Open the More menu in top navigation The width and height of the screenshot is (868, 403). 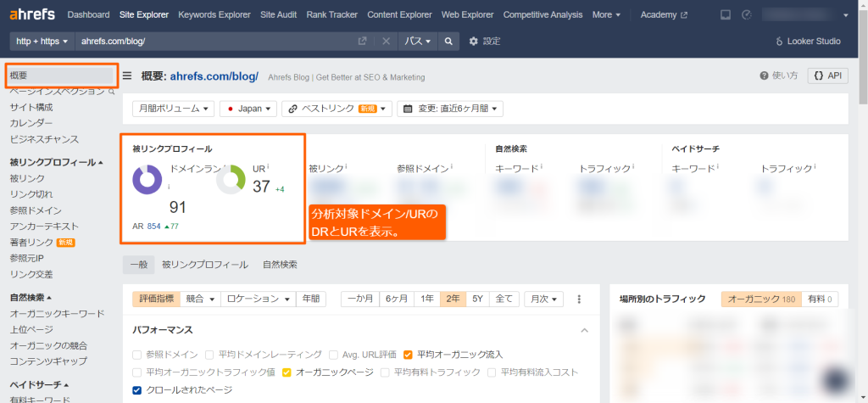point(606,15)
